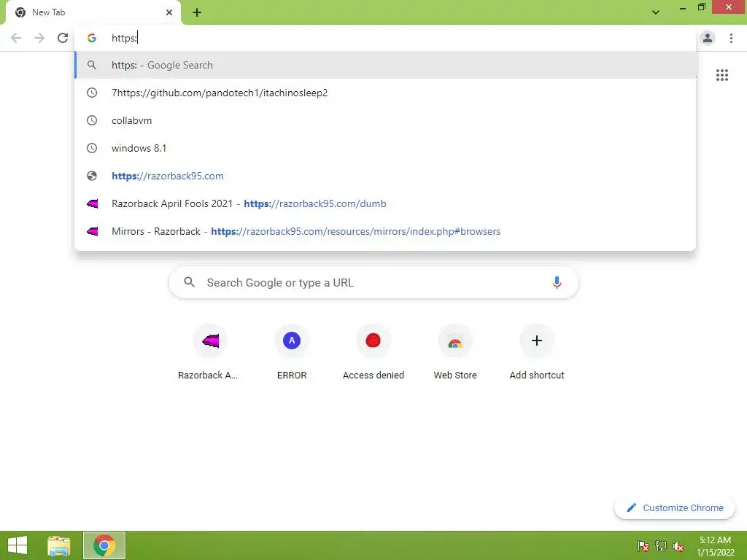Expand the tab search chevron
The height and width of the screenshot is (560, 747).
click(656, 12)
